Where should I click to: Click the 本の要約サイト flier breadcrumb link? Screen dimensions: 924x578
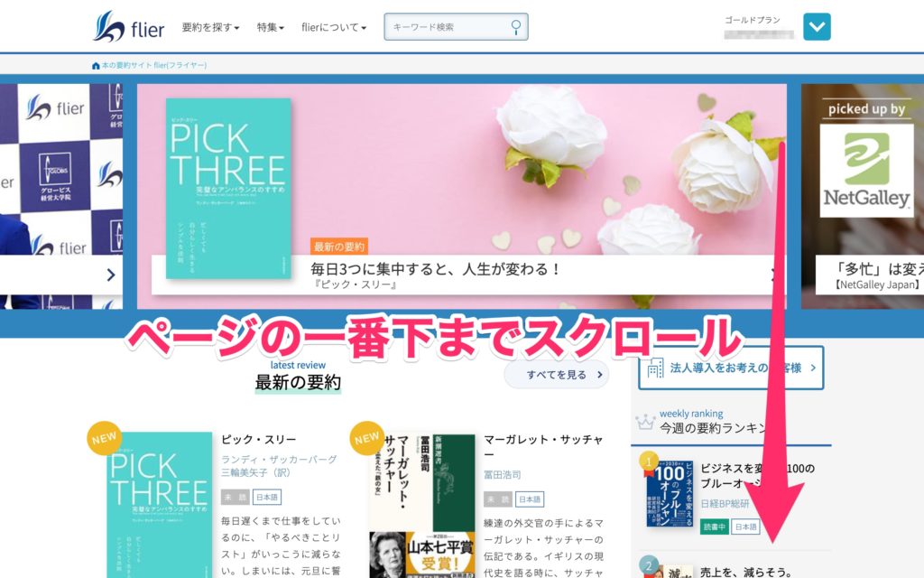click(x=153, y=65)
